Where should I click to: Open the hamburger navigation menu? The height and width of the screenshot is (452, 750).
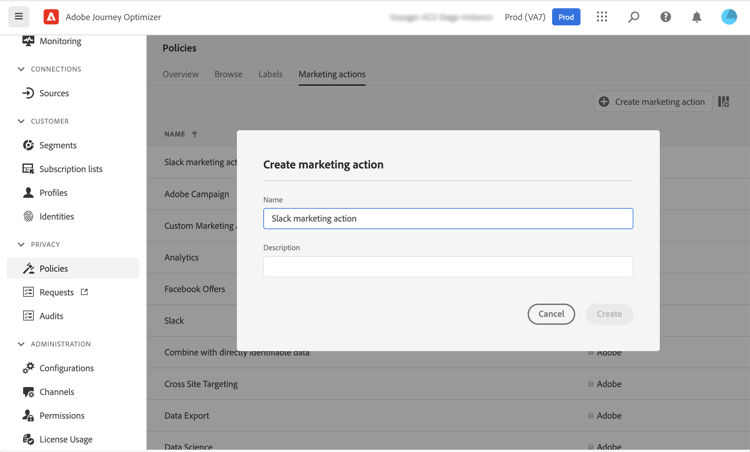[19, 17]
